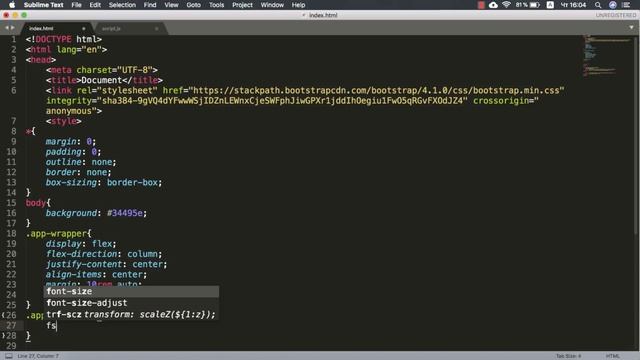Click the justify-content: center declaration

point(107,264)
